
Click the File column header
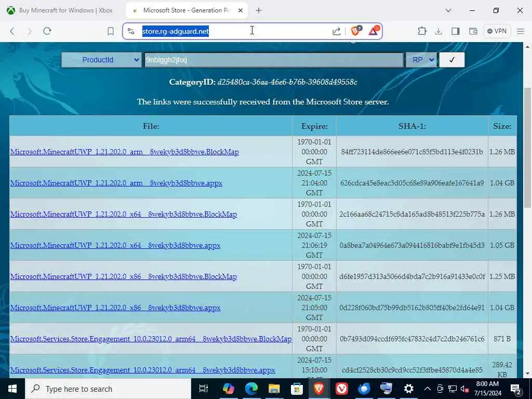point(151,126)
